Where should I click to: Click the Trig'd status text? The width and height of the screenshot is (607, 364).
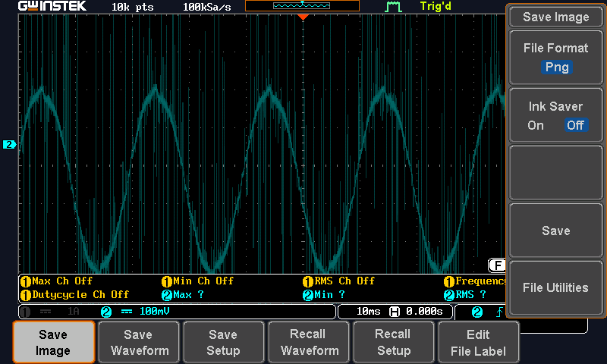pos(436,6)
